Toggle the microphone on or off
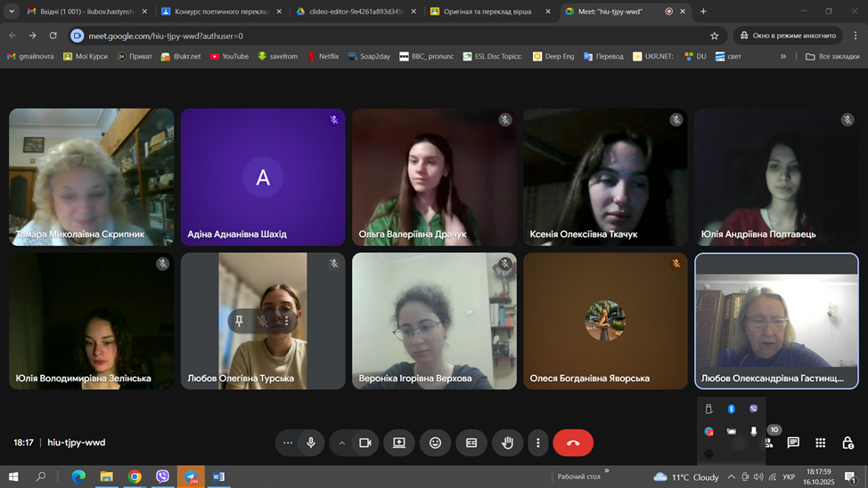The width and height of the screenshot is (868, 488). click(311, 443)
